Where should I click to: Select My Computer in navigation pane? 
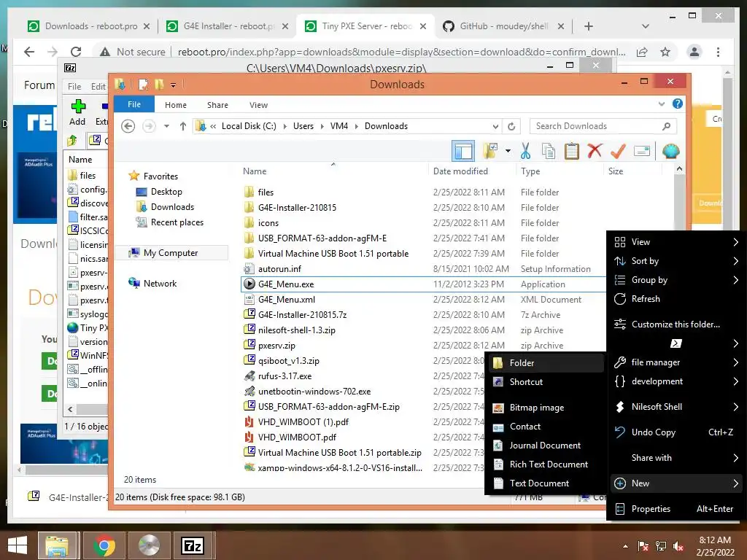(171, 253)
